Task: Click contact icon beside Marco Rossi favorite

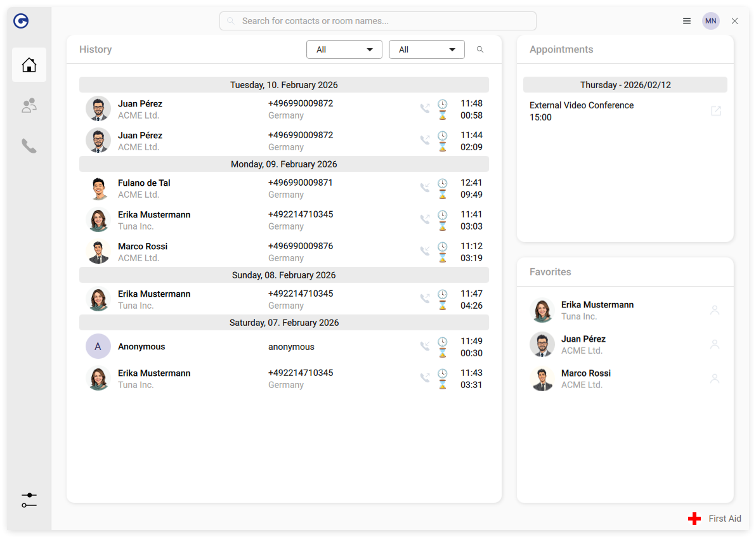Action: (715, 378)
